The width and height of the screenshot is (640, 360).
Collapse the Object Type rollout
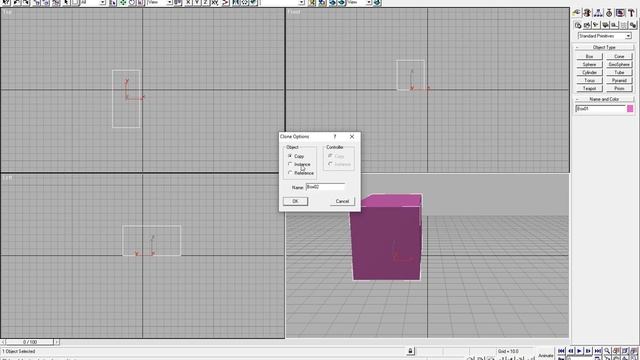[604, 47]
